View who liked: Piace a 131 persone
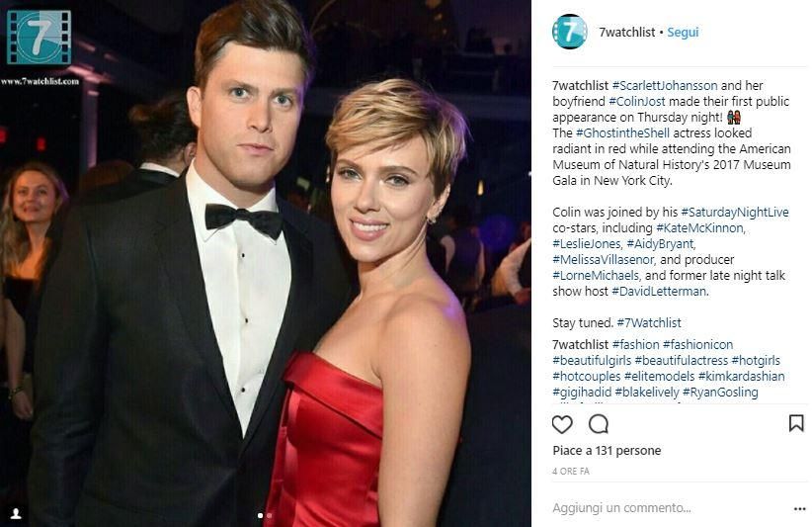 click(x=607, y=451)
